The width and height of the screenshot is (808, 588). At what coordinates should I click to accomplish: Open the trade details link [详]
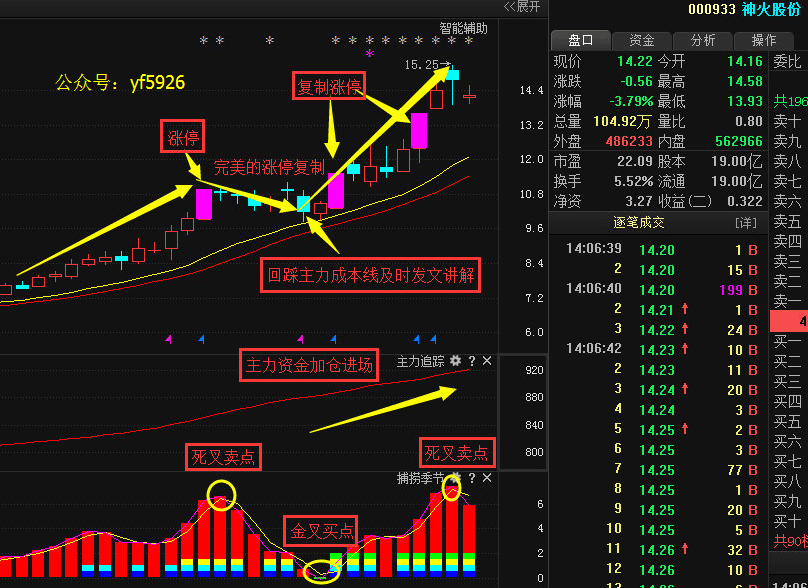pos(746,223)
